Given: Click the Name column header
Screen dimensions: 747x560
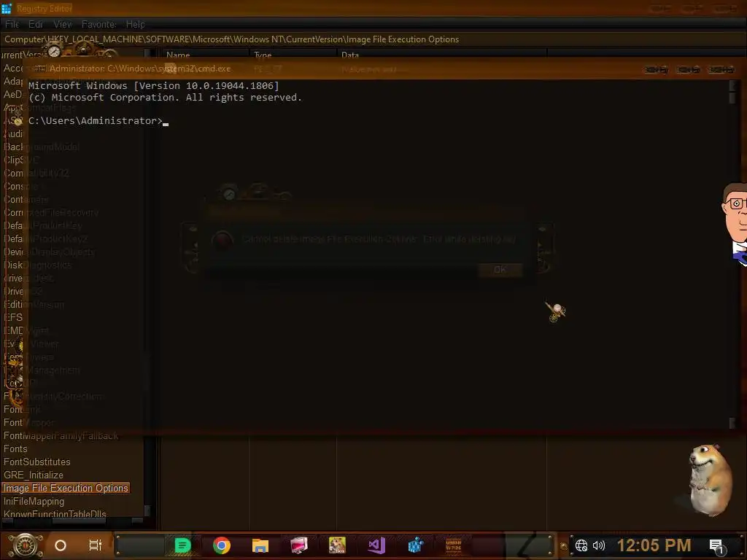Looking at the screenshot, I should [205, 55].
